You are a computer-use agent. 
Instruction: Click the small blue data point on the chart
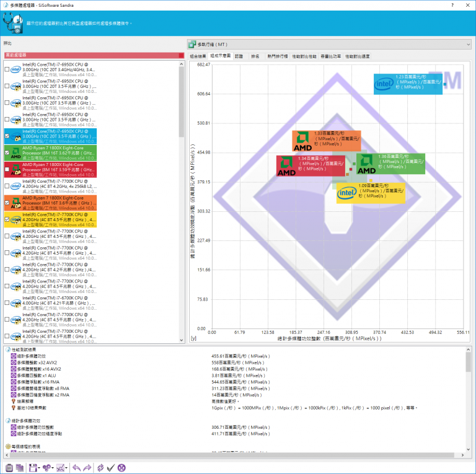tap(445, 84)
